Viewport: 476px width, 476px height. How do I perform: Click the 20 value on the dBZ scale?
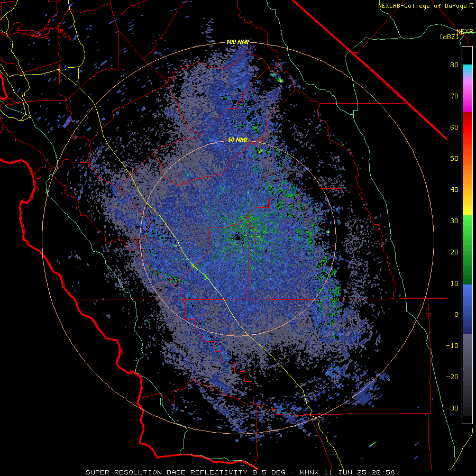[454, 252]
